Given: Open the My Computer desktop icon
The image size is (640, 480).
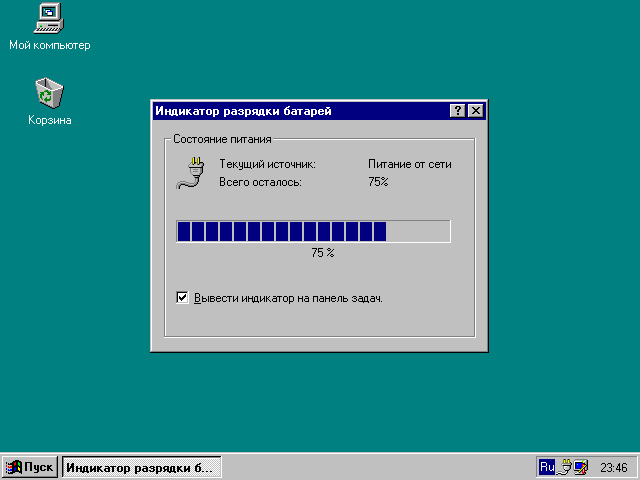Looking at the screenshot, I should [49, 18].
